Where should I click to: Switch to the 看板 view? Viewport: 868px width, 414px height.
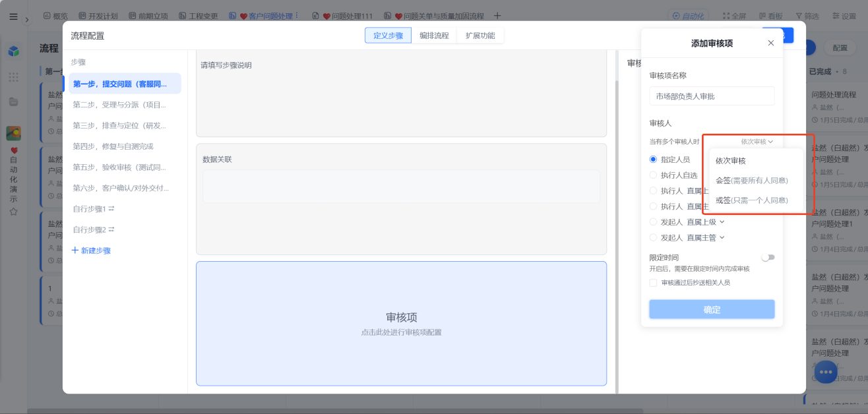tap(770, 16)
